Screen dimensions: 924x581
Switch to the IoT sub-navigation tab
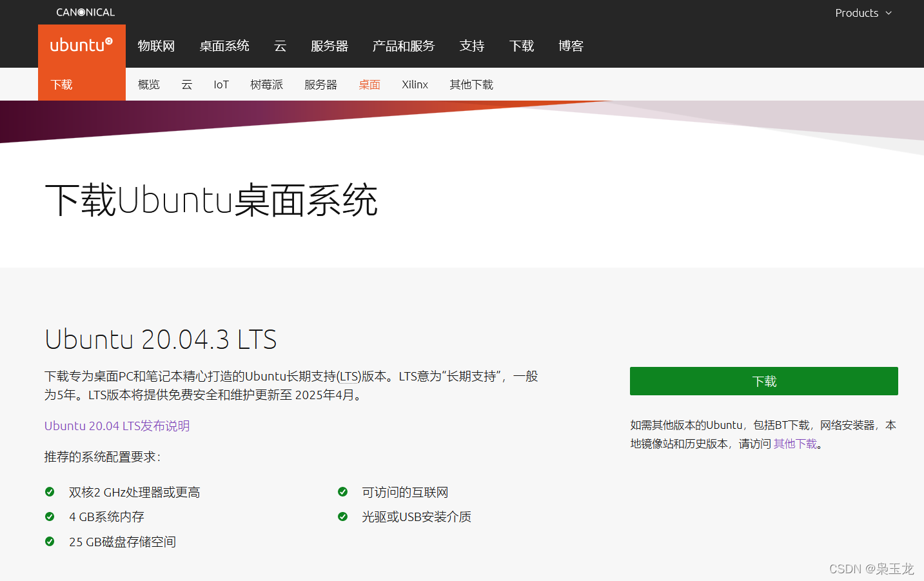221,84
